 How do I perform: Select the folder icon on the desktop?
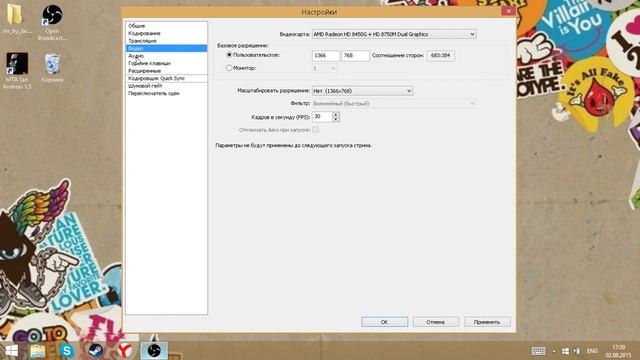point(15,19)
